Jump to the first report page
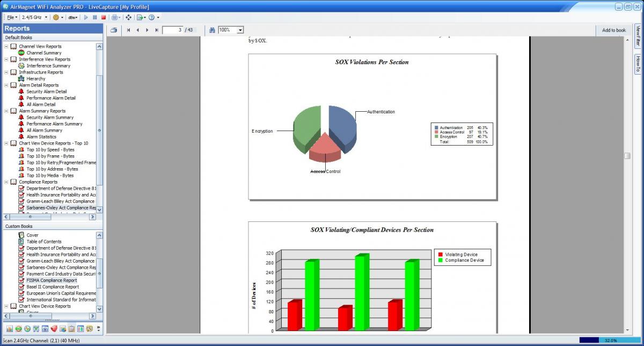The width and height of the screenshot is (644, 346). (129, 30)
